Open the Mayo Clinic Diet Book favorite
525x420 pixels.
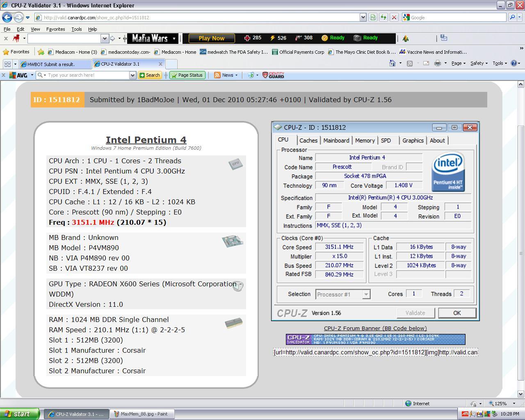[362, 52]
